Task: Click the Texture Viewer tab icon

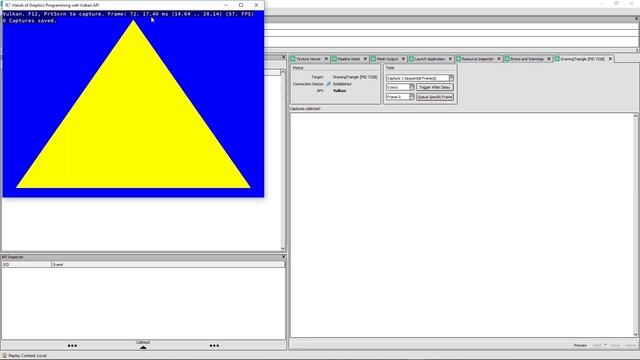Action: 293,59
